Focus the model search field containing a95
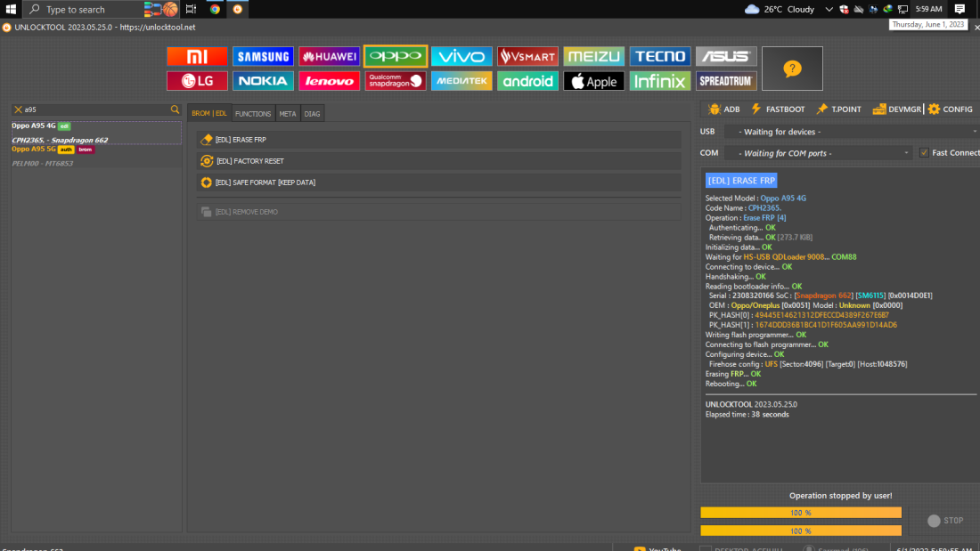 95,109
